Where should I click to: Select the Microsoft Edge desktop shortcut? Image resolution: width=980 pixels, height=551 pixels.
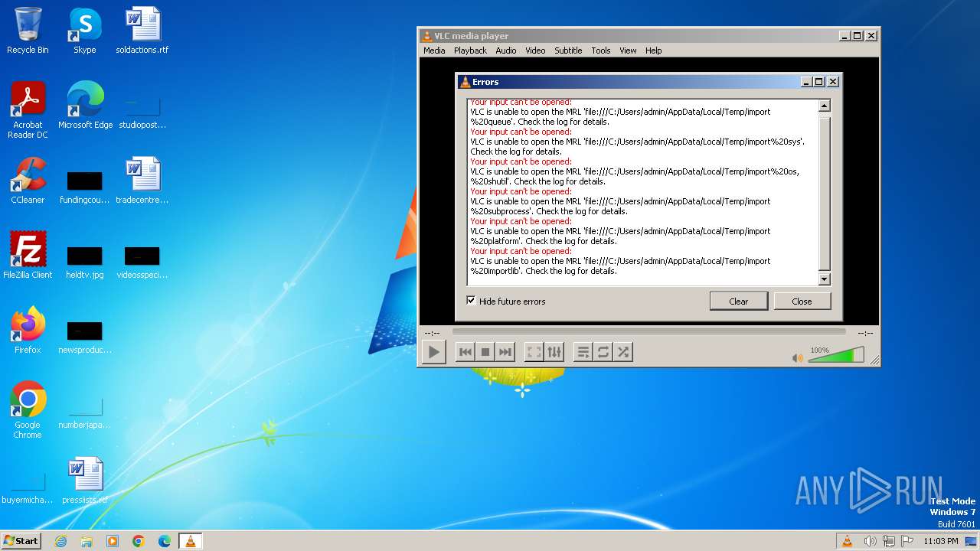click(x=85, y=106)
